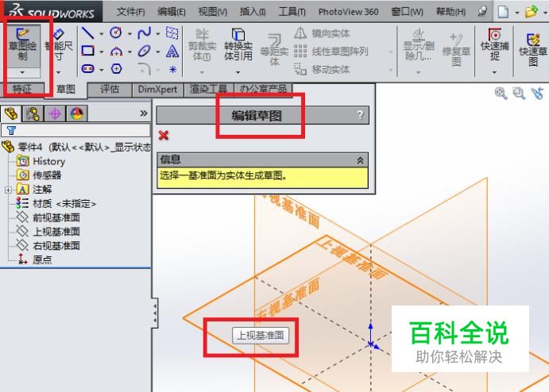549x392 pixels.
Task: Select the History tree item
Action: (41, 161)
